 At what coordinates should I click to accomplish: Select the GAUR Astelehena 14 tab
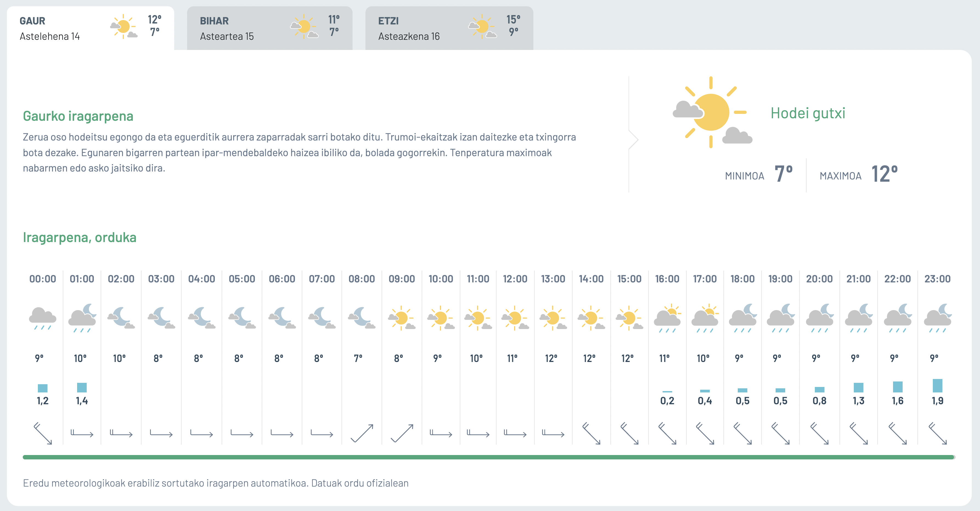click(91, 28)
